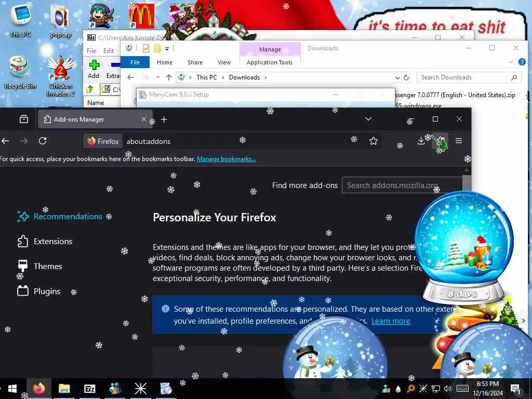
Task: Click the Add button in 7-Zip
Action: click(x=94, y=70)
